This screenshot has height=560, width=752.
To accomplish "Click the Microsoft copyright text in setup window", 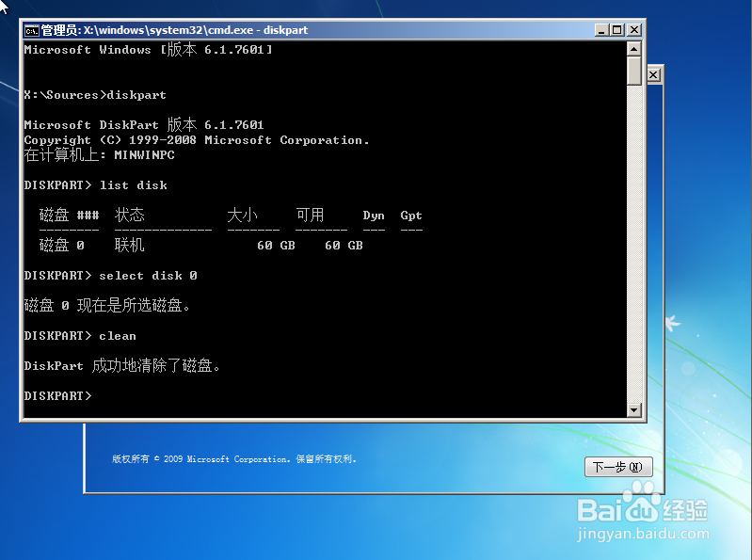I will [234, 459].
